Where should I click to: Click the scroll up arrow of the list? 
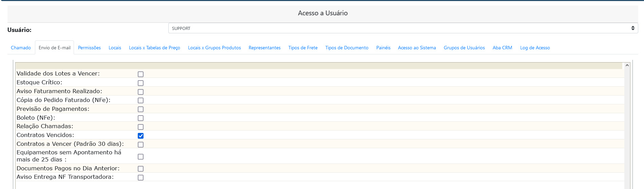click(x=627, y=65)
